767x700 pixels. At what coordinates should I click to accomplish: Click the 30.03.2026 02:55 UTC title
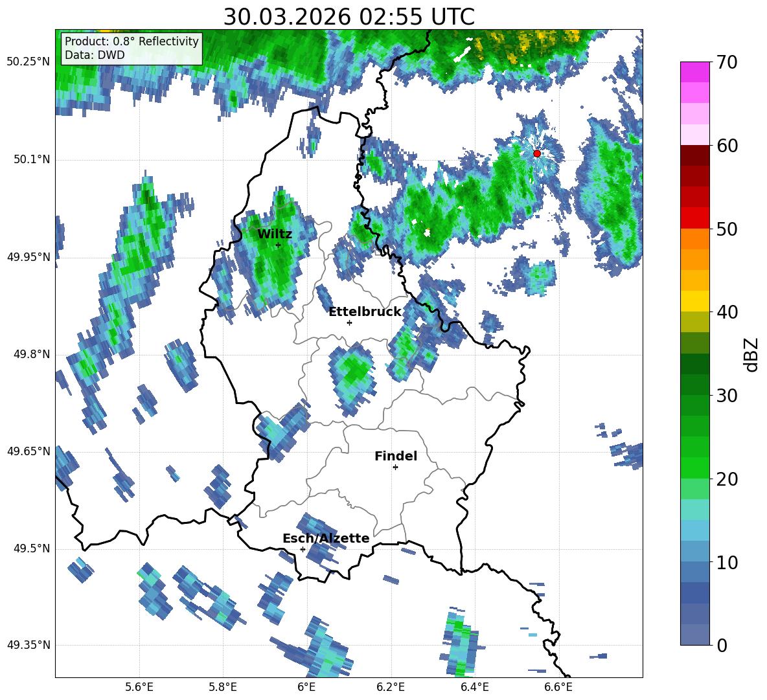(349, 17)
